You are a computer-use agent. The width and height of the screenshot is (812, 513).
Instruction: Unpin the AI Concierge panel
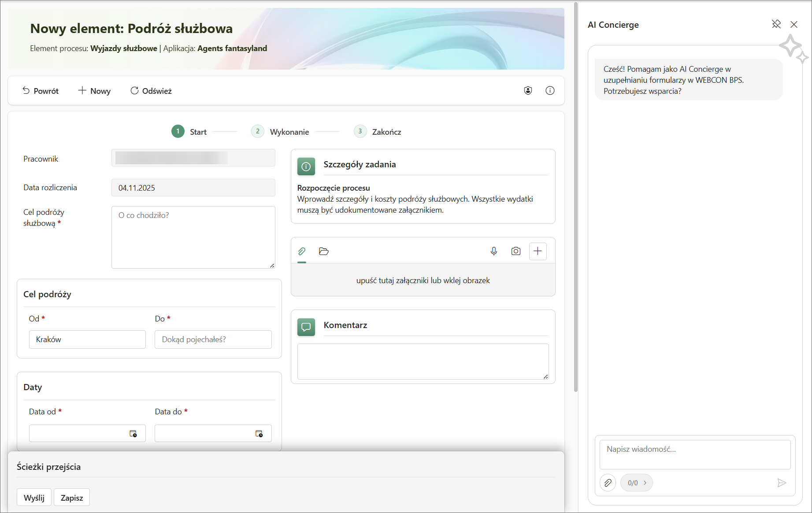tap(776, 24)
